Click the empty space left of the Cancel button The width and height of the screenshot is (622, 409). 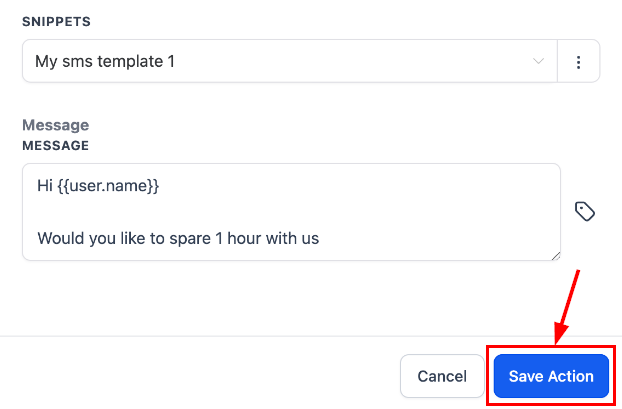[200, 377]
